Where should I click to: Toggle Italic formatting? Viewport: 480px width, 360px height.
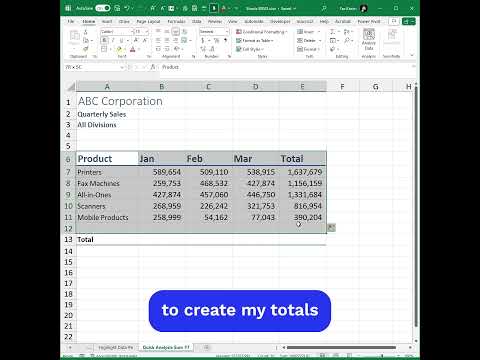113,40
